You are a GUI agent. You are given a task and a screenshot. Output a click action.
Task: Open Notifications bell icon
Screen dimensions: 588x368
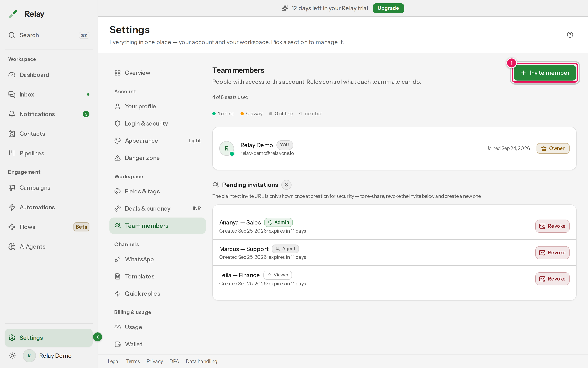[12, 114]
